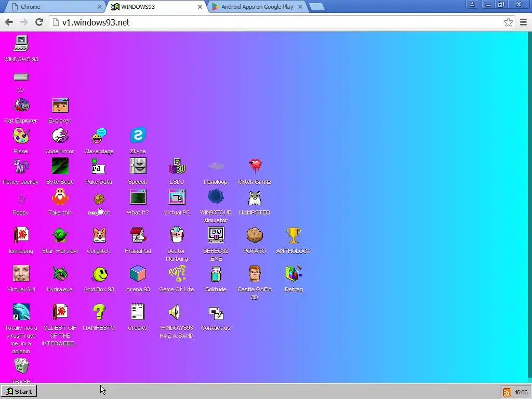Viewport: 532px width, 399px height.
Task: Select the Take this icon
Action: click(60, 196)
